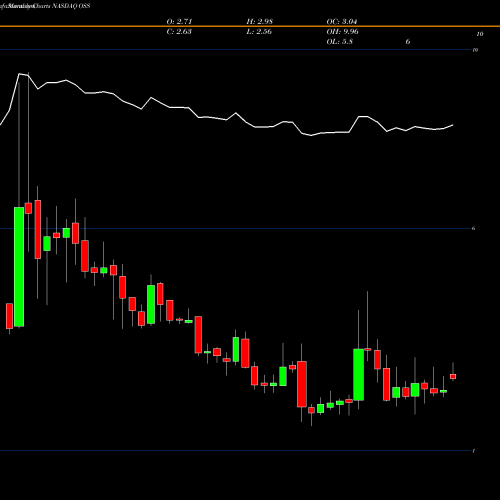Click the OC: 3.04 value
Viewport: 500px width, 500px height.
click(x=342, y=22)
